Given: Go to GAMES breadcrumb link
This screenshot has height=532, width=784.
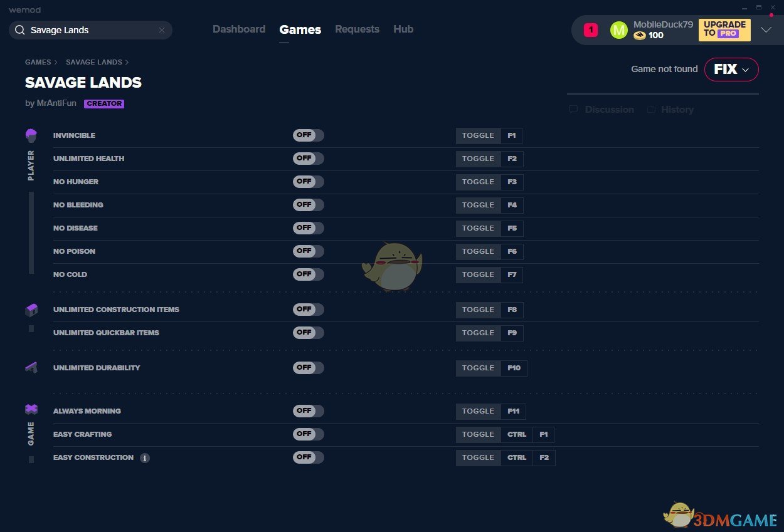Looking at the screenshot, I should coord(38,62).
